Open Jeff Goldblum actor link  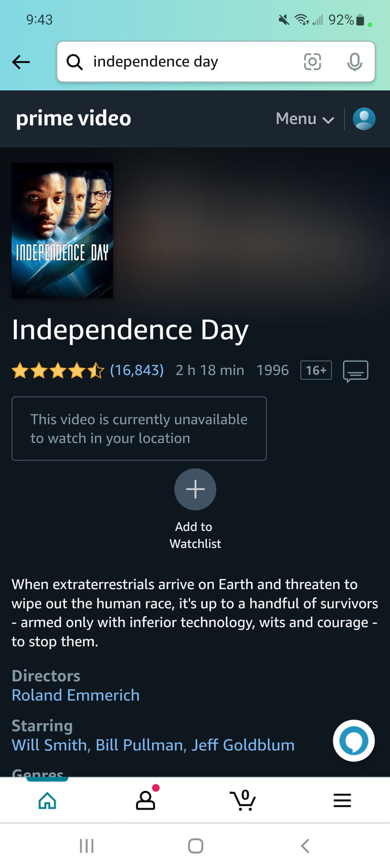tap(243, 745)
